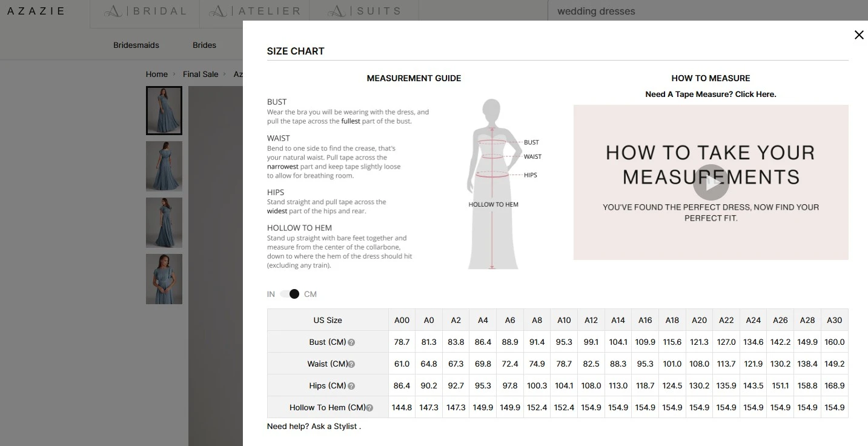The width and height of the screenshot is (868, 446).
Task: Click hollow to hem value 144.8
Action: tap(402, 407)
